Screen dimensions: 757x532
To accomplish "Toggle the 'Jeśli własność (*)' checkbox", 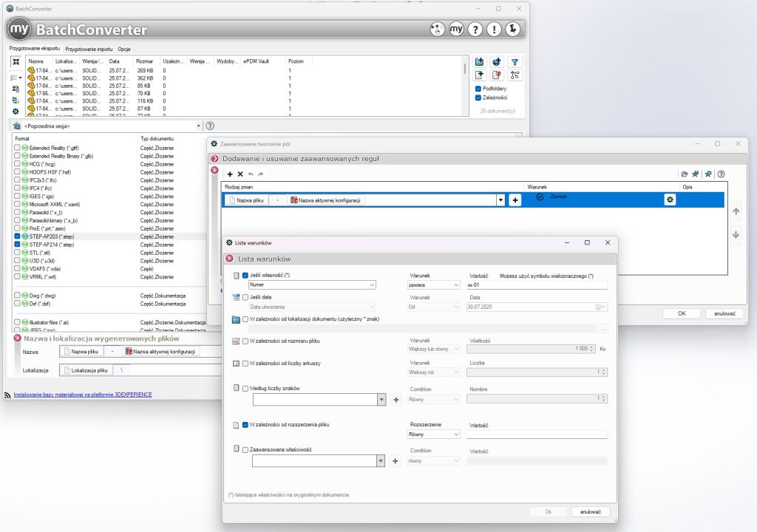I will pos(245,276).
